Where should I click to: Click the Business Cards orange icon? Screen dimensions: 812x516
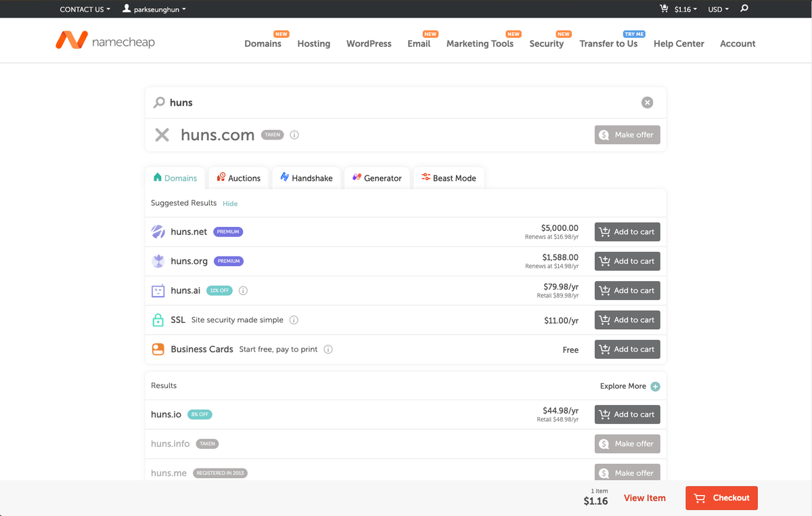(x=158, y=349)
